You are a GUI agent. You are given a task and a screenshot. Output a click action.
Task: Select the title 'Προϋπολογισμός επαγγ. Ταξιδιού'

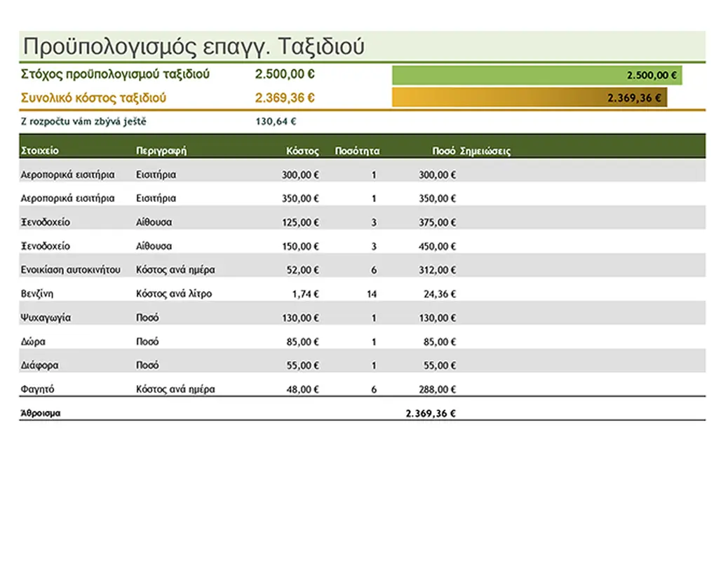pyautogui.click(x=194, y=46)
